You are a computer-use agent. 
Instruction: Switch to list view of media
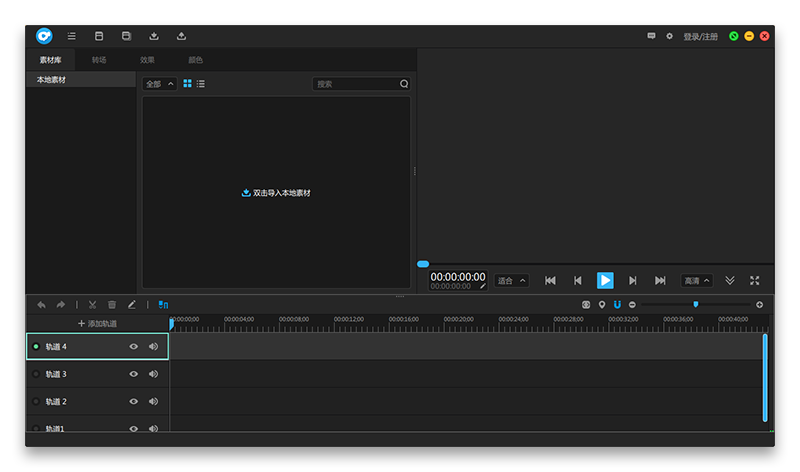point(201,83)
